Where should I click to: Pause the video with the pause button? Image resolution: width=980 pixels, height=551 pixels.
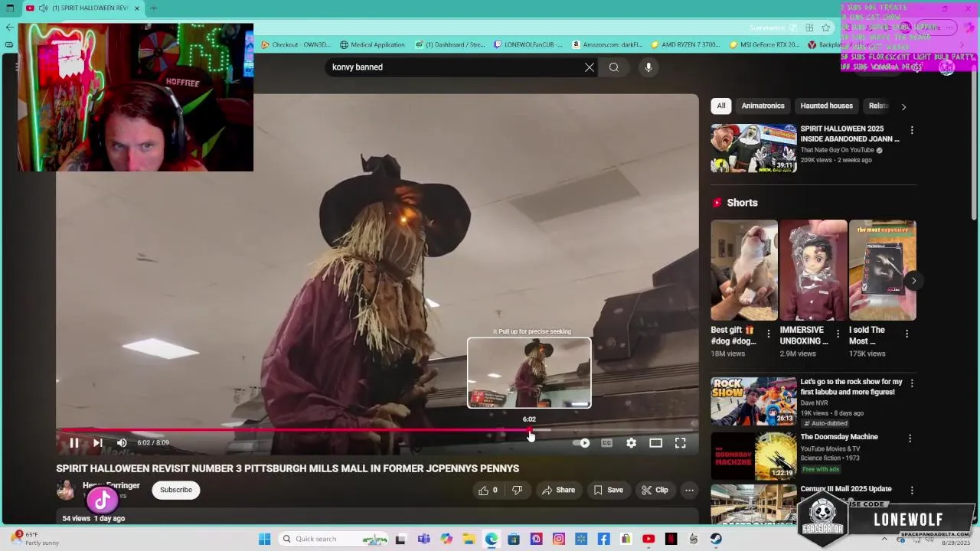pyautogui.click(x=74, y=443)
